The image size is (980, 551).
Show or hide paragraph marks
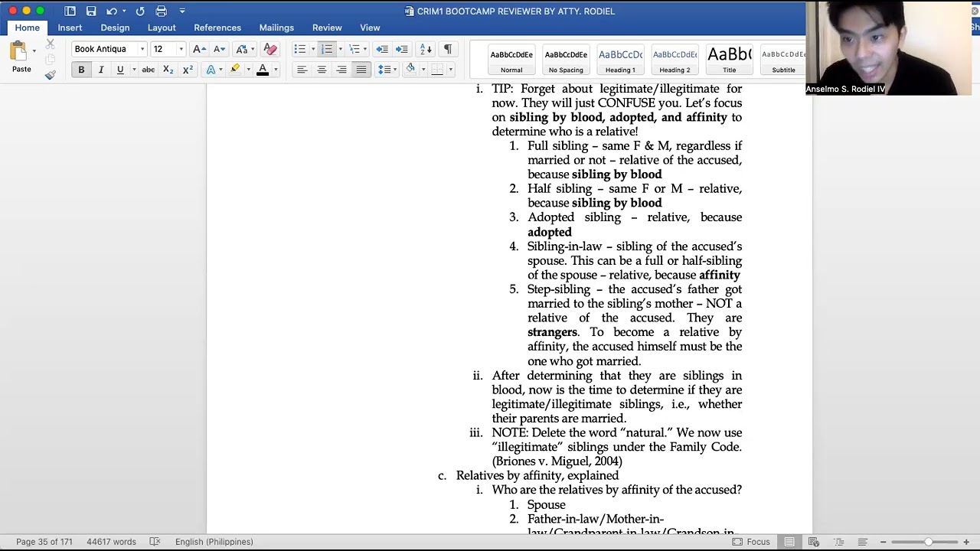click(x=448, y=49)
